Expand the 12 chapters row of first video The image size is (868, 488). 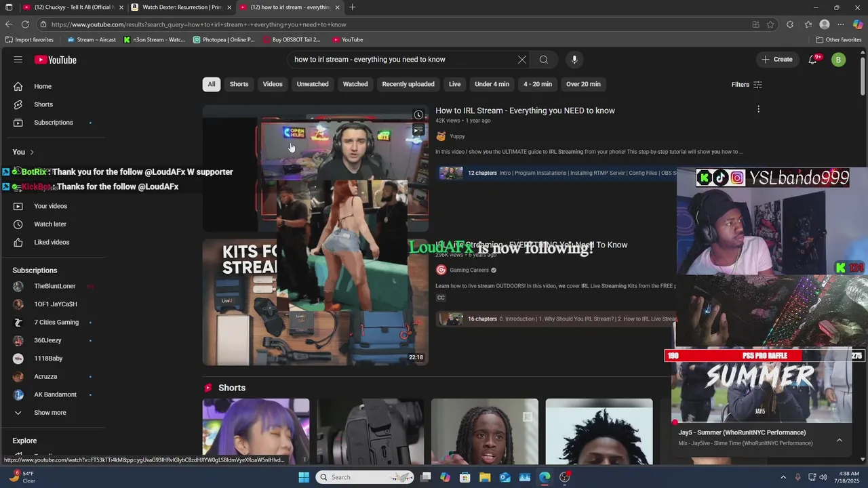556,174
